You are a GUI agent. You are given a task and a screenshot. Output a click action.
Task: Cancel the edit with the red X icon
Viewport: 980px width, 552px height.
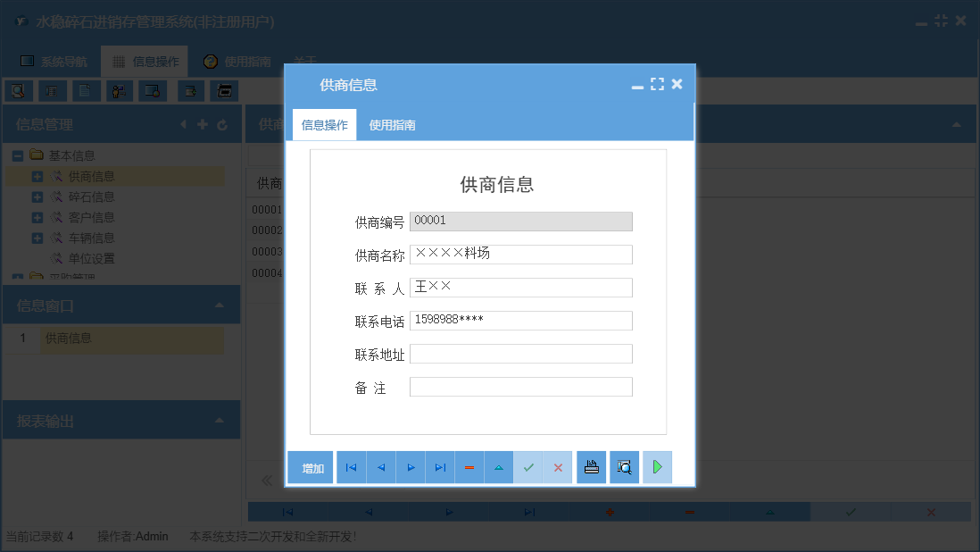[558, 466]
